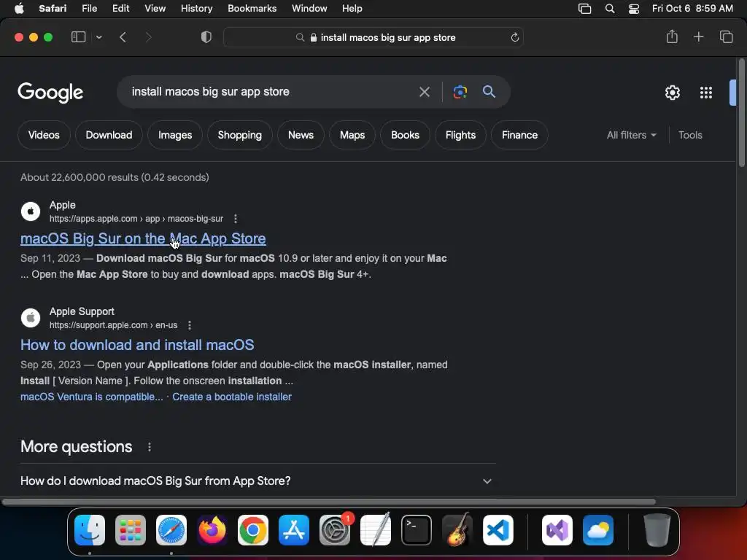Search by image with Google Lens

click(460, 92)
